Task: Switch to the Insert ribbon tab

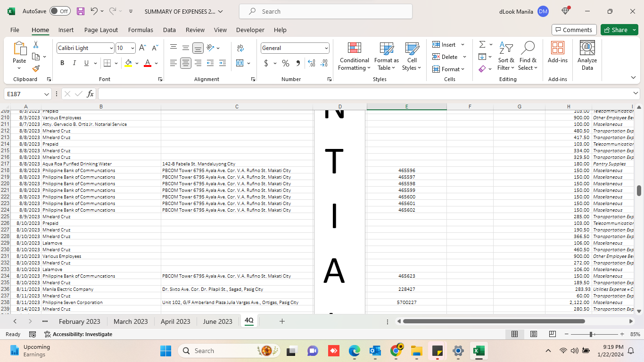Action: [66, 30]
